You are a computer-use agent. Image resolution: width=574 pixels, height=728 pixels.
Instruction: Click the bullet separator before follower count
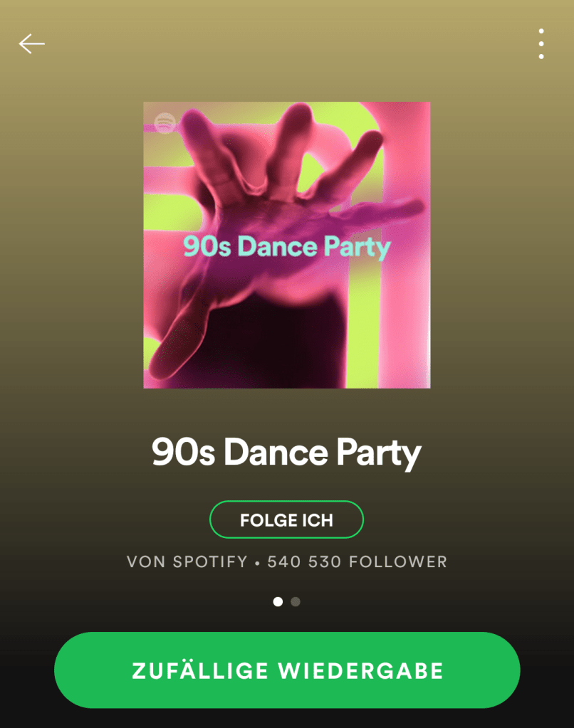pyautogui.click(x=257, y=563)
